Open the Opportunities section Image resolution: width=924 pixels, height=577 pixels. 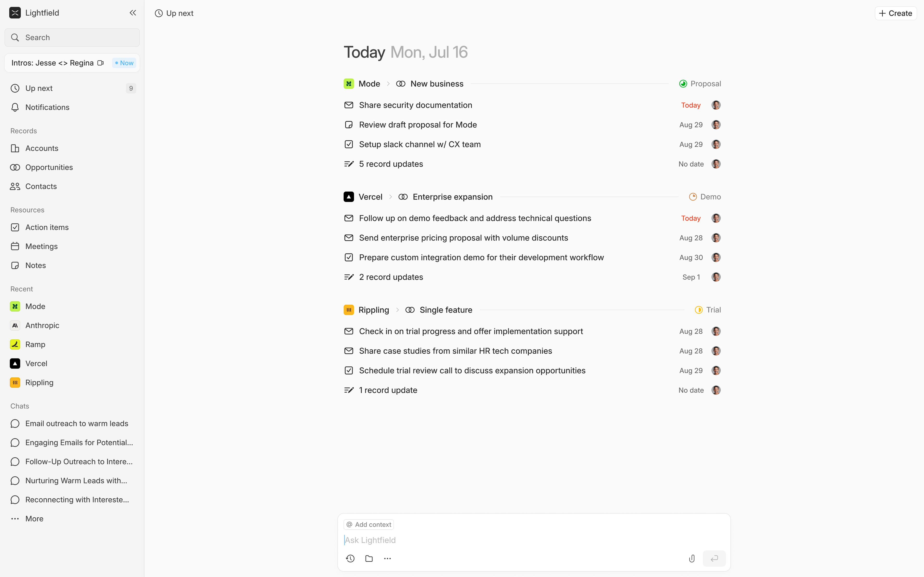tap(49, 167)
